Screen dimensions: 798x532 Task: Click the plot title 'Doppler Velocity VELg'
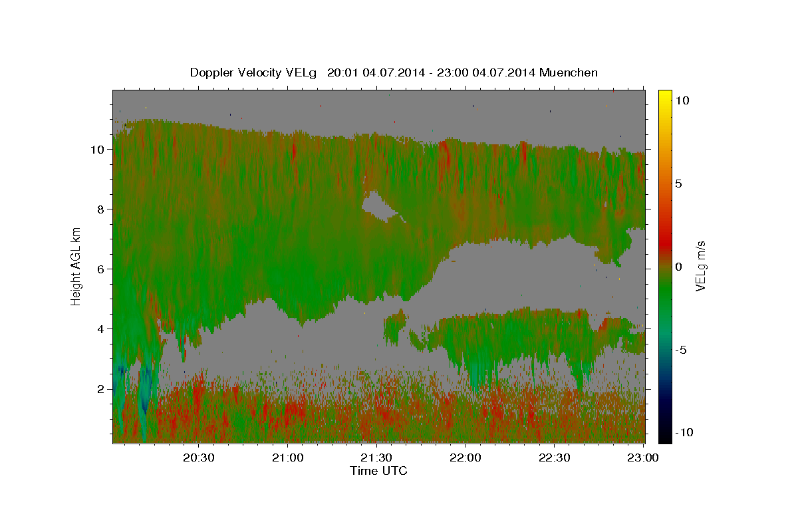click(255, 72)
